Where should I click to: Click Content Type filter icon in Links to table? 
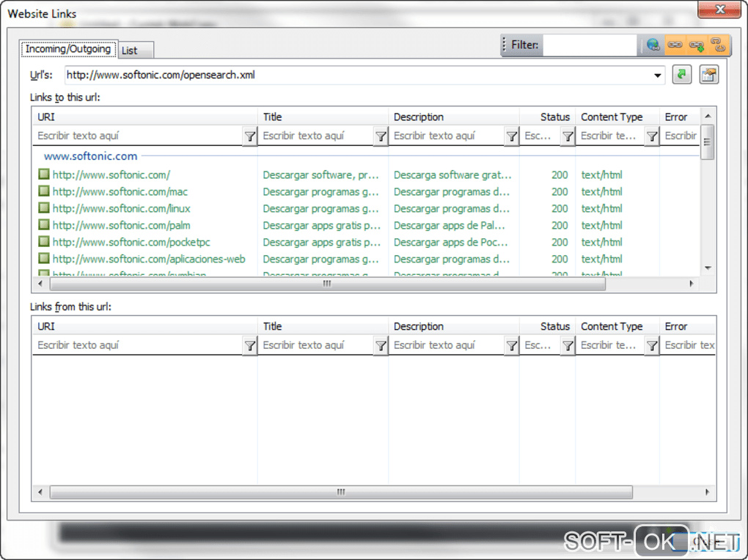[x=652, y=136]
